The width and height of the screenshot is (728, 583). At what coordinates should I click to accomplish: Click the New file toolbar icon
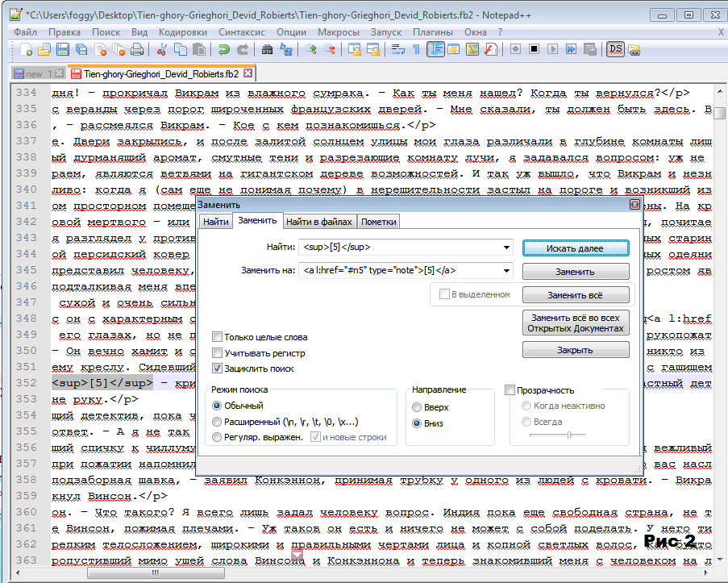[x=27, y=50]
